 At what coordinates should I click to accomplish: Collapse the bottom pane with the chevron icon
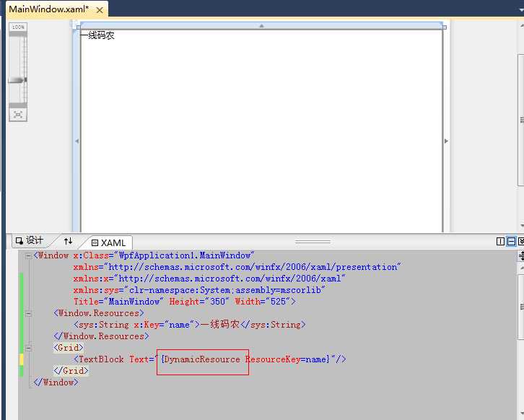pos(521,241)
